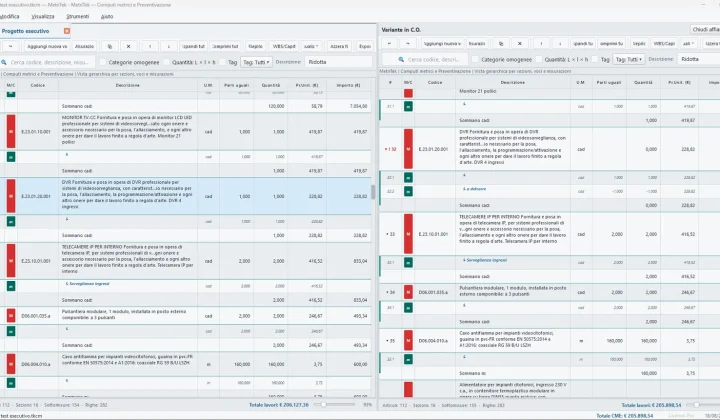
Task: Move row up with left panel arrow
Action: pyautogui.click(x=150, y=46)
